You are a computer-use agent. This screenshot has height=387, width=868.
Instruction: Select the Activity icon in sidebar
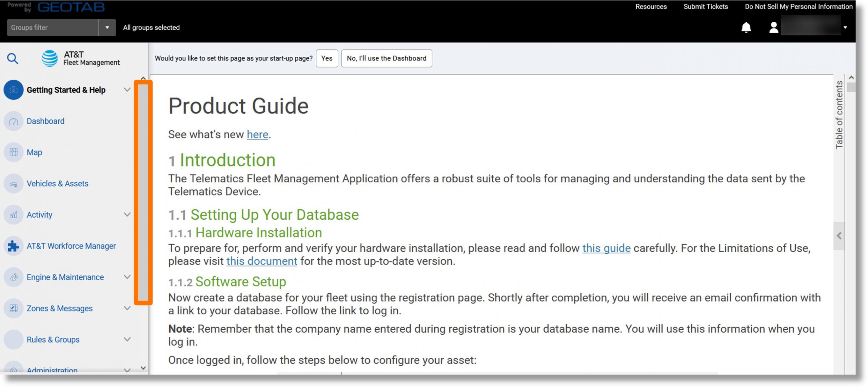point(13,215)
